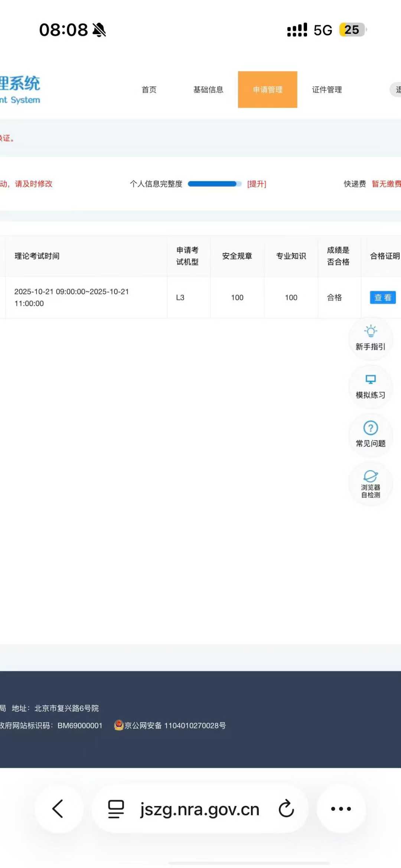Click the 理论考试时间 column header
The height and width of the screenshot is (868, 401).
point(37,256)
